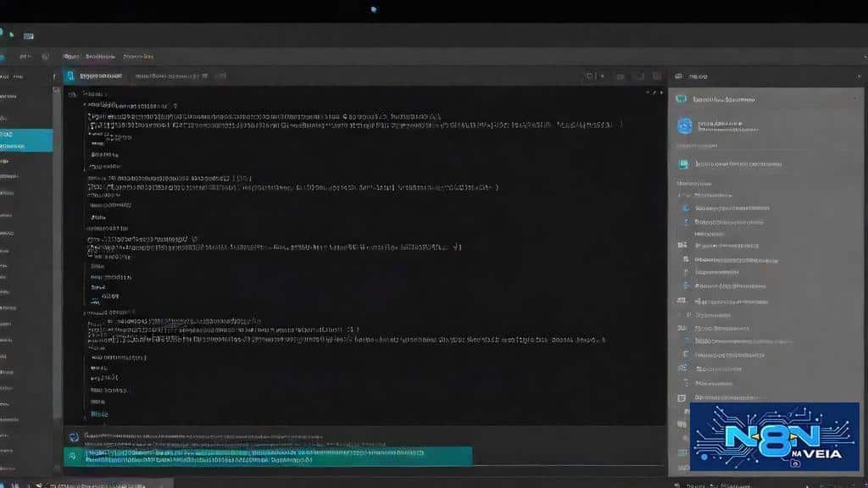Screen dimensions: 868x488
Task: Click the teal icon beside the right panel heading
Action: [681, 99]
